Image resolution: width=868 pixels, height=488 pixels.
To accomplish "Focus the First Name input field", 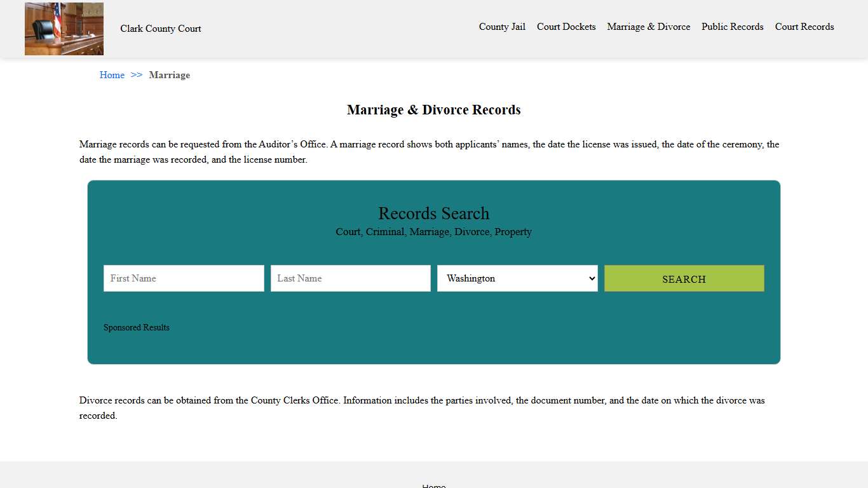I will point(184,278).
